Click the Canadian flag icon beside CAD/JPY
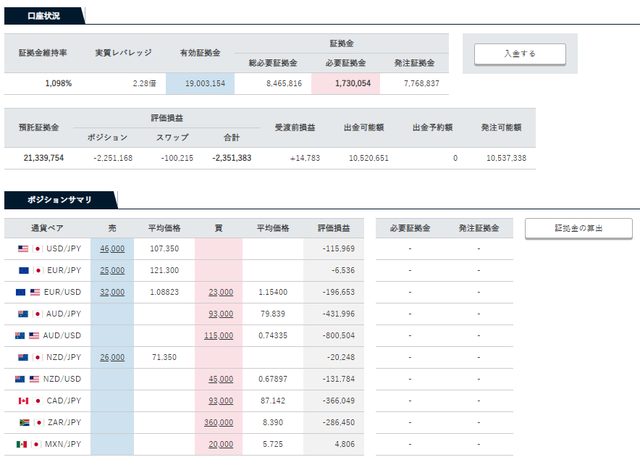Image resolution: width=640 pixels, height=465 pixels. [x=23, y=401]
